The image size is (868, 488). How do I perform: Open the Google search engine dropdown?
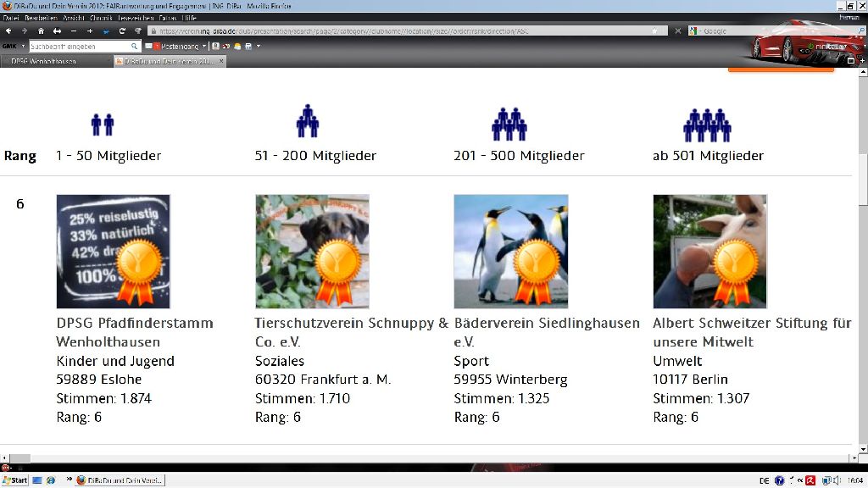click(x=693, y=31)
